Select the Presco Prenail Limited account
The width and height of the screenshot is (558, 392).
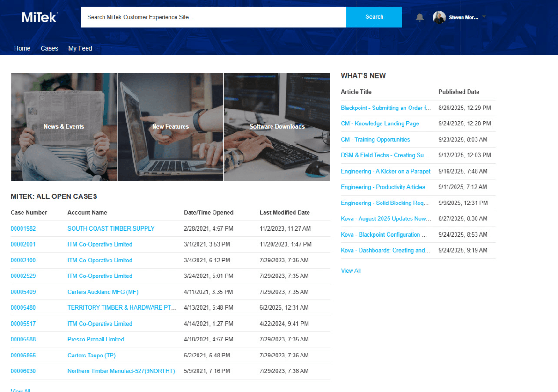tap(95, 339)
